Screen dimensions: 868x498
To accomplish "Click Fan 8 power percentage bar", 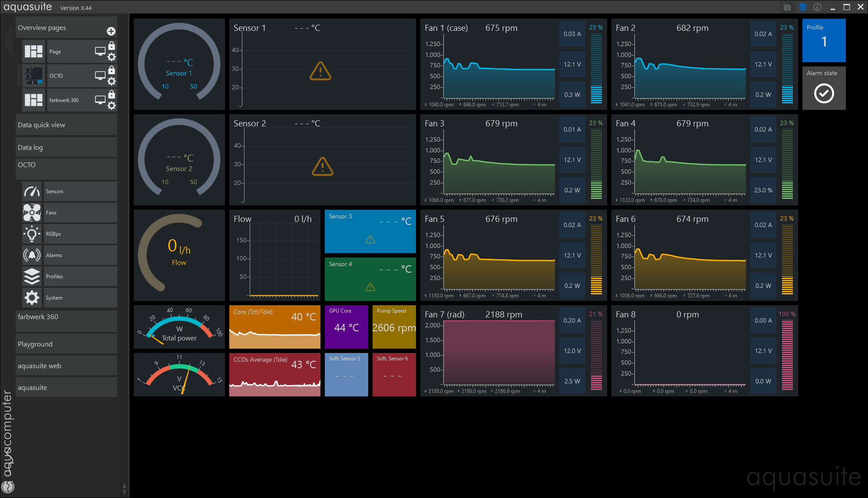I will pyautogui.click(x=787, y=354).
